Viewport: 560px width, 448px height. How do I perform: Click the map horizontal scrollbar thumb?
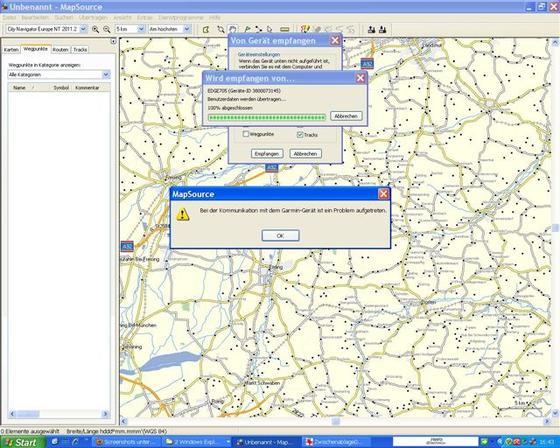(336, 422)
